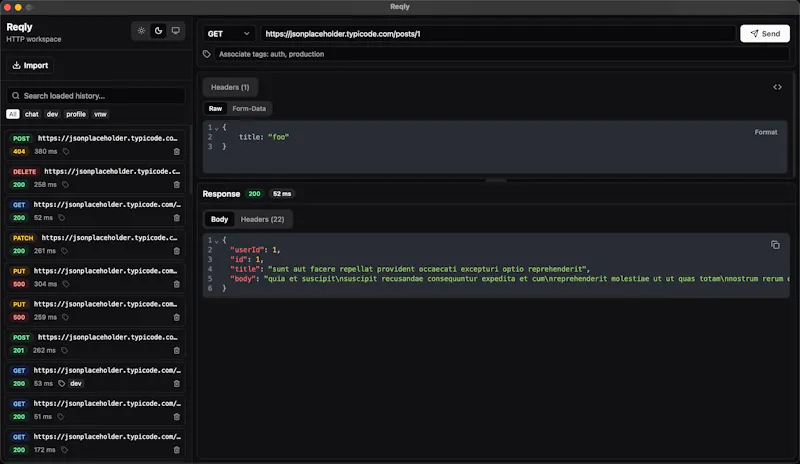Viewport: 800px width, 464px height.
Task: Open the PATCH history request URL
Action: pos(109,238)
